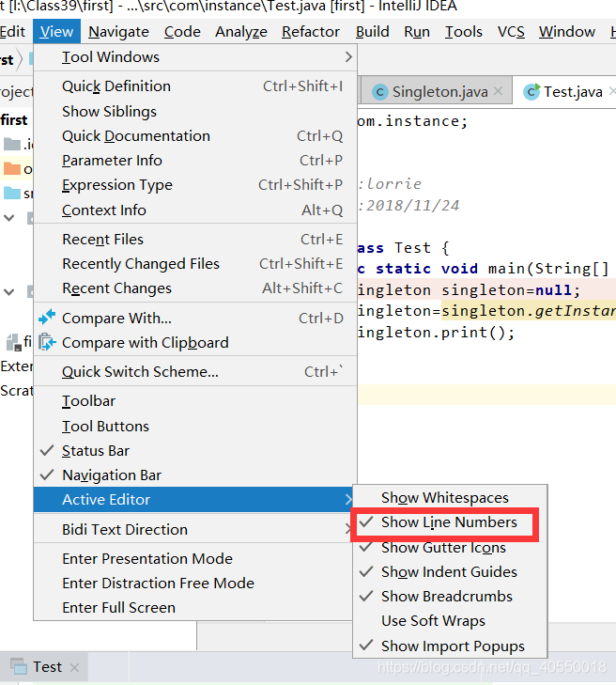Open the Window menu
Viewport: 616px width, 685px height.
pyautogui.click(x=566, y=31)
